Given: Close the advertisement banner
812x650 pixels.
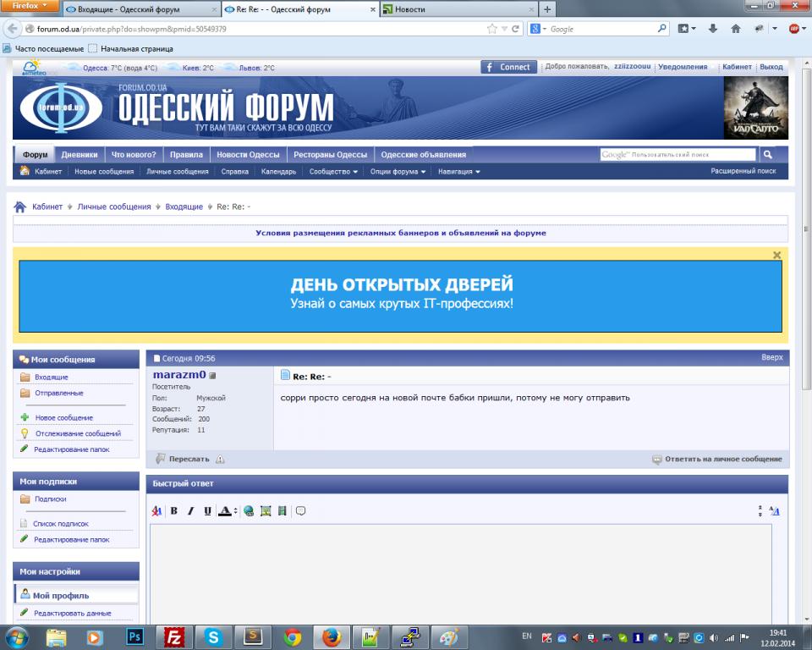Looking at the screenshot, I should pos(776,255).
